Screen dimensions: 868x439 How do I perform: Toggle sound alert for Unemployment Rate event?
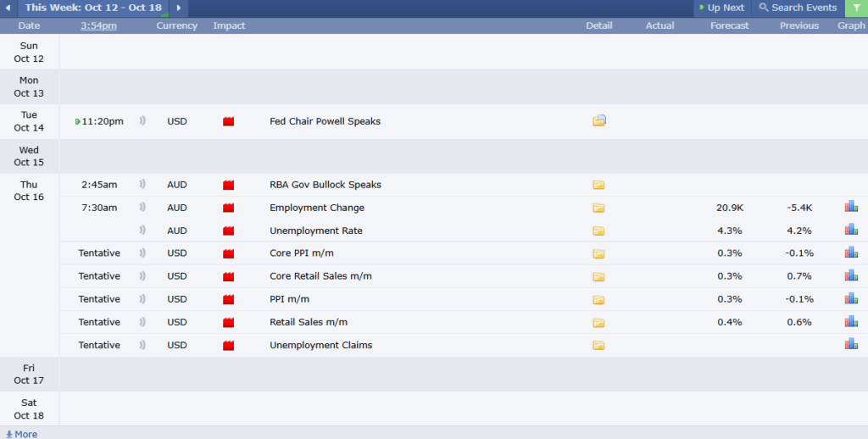142,231
